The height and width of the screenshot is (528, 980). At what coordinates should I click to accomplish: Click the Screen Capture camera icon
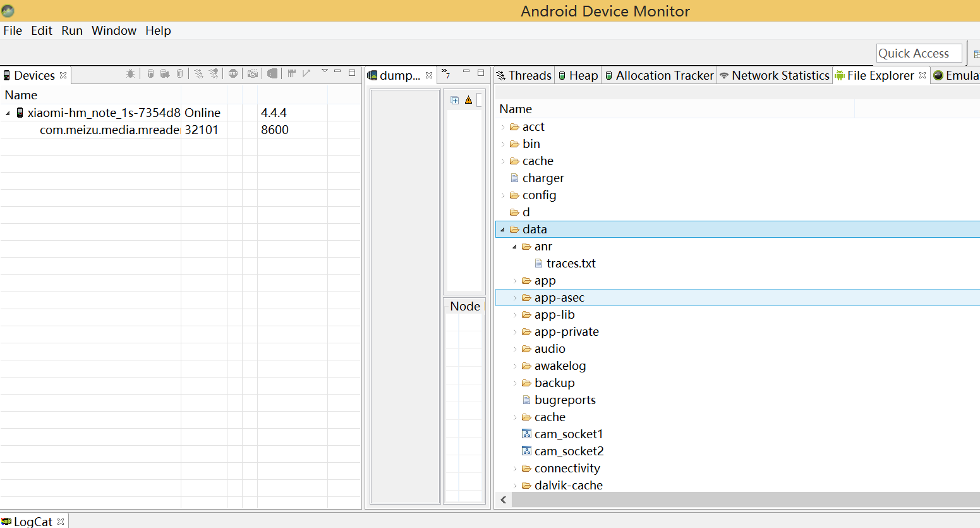tap(253, 73)
